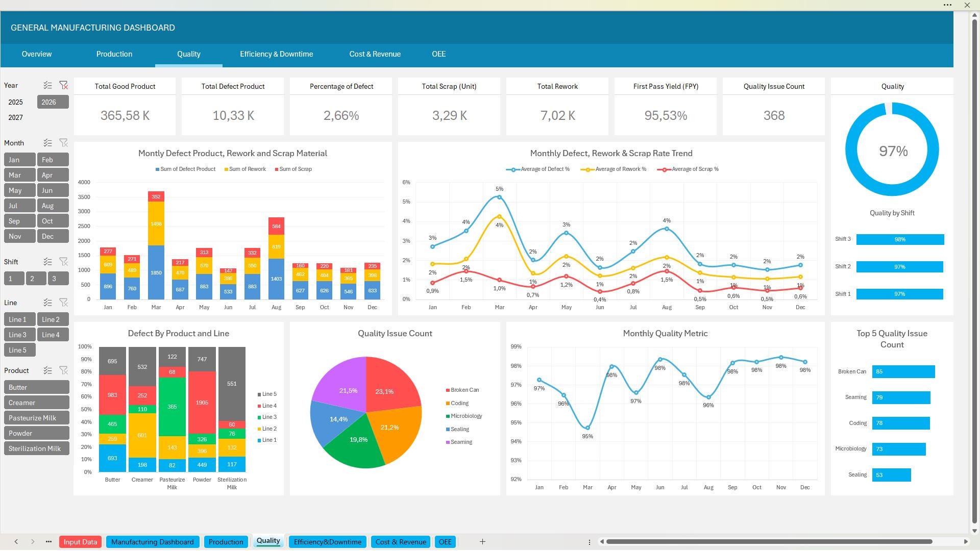Click the First Pass Yield value 95,53%

(x=666, y=116)
